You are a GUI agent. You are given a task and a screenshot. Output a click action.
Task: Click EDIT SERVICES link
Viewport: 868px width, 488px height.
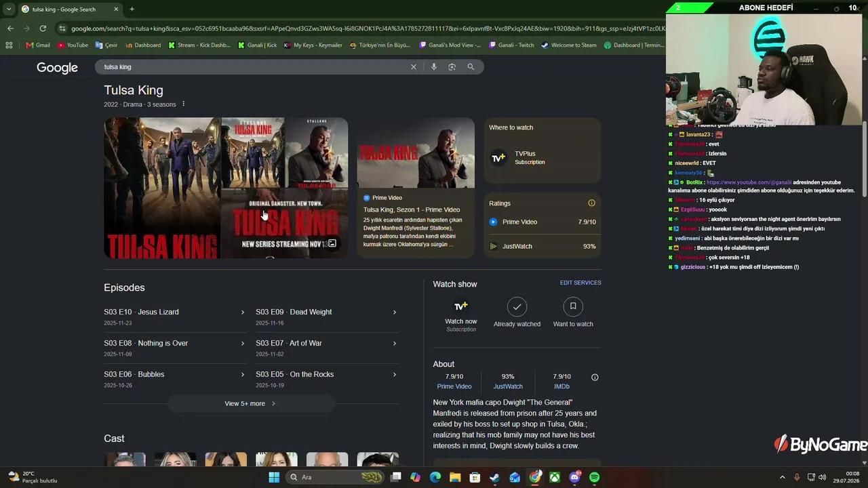point(580,283)
